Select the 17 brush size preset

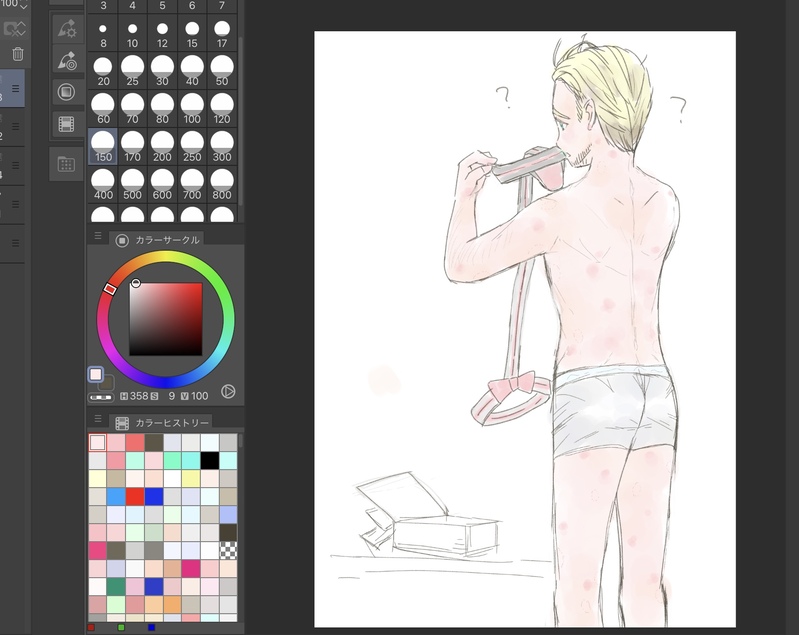click(x=222, y=35)
